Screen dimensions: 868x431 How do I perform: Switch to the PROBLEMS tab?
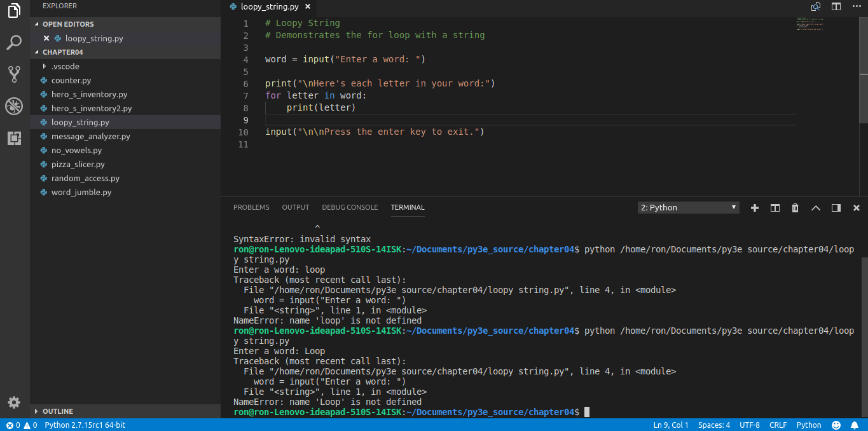coord(251,207)
